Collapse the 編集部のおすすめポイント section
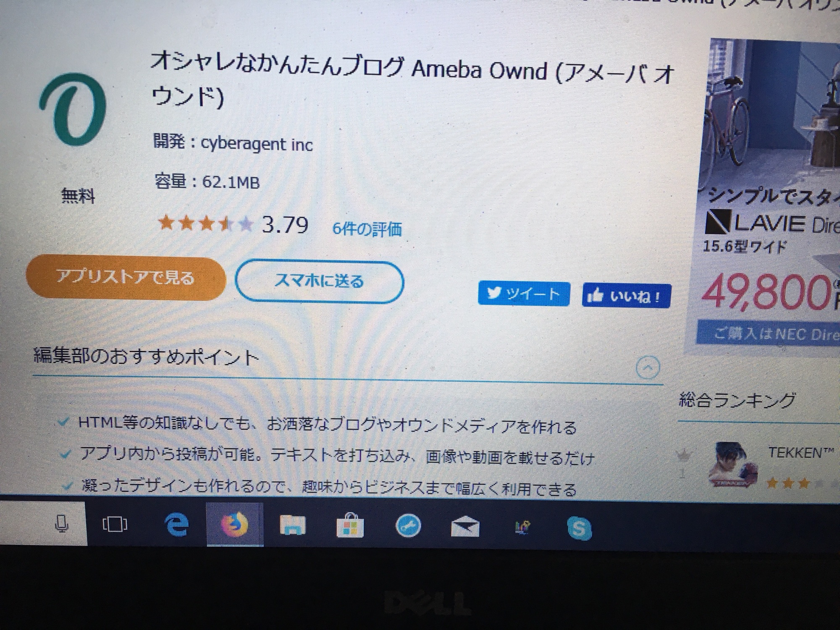840x630 pixels. click(x=648, y=367)
